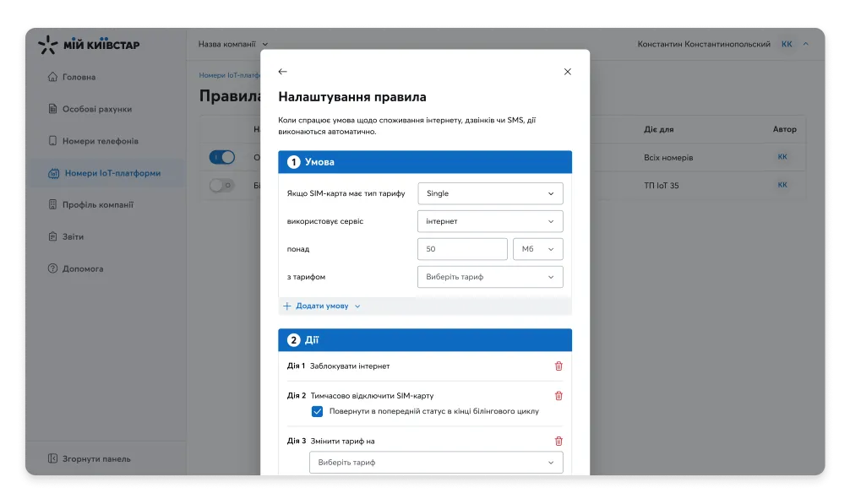Click the Звіти clipboard icon
The height and width of the screenshot is (504, 850).
(x=52, y=236)
